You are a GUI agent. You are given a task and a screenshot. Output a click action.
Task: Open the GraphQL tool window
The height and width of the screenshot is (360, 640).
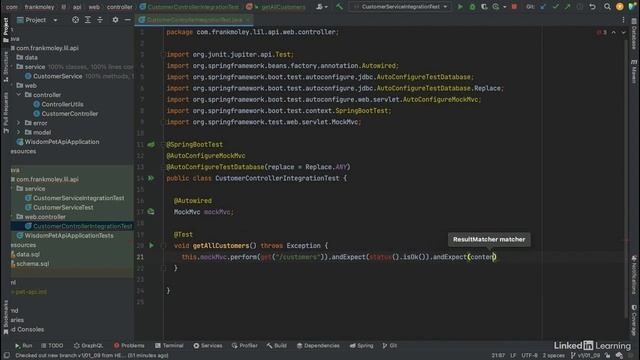click(x=88, y=345)
